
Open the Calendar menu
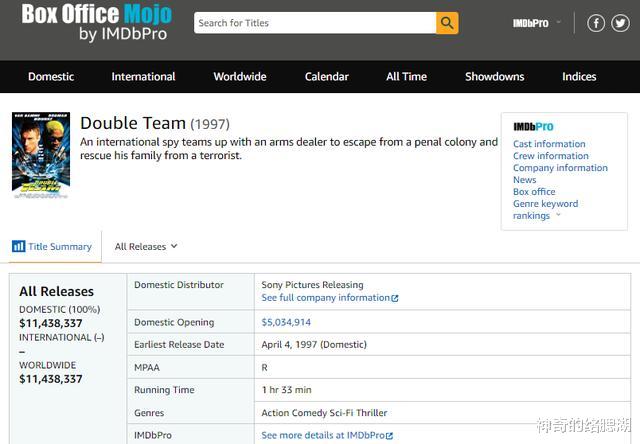(327, 76)
